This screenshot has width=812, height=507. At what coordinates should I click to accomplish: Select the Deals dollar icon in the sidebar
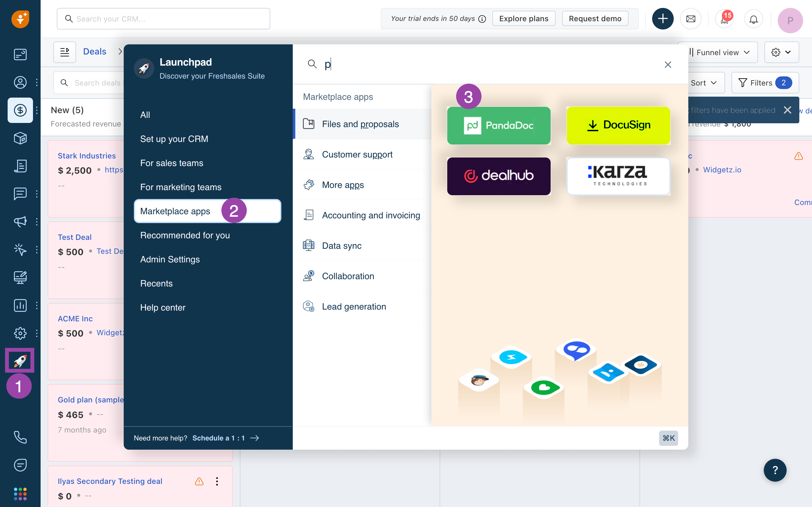point(20,110)
